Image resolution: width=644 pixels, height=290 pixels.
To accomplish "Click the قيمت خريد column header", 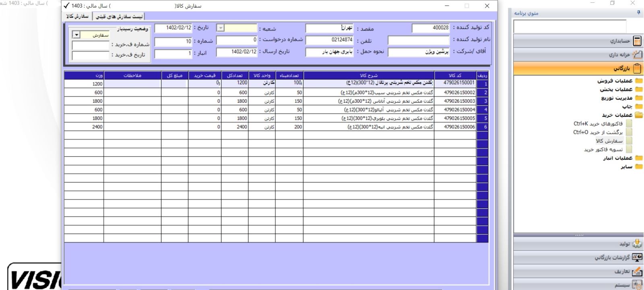I will [204, 76].
